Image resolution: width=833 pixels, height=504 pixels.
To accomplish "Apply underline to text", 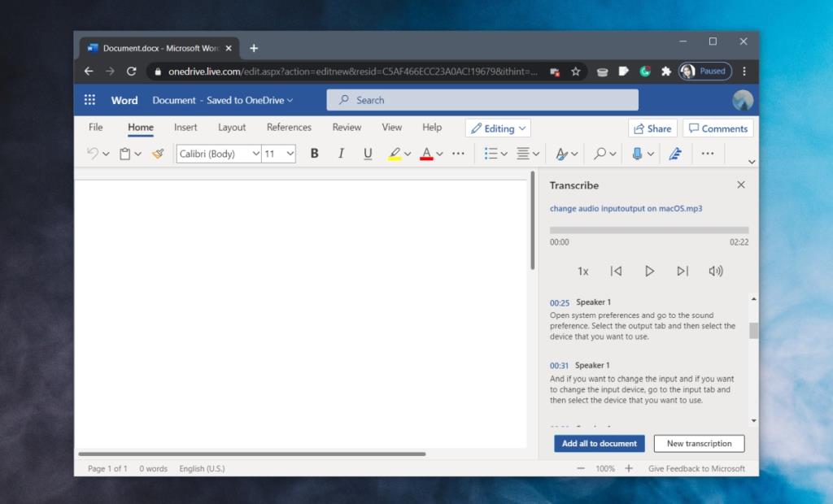I will click(x=368, y=153).
